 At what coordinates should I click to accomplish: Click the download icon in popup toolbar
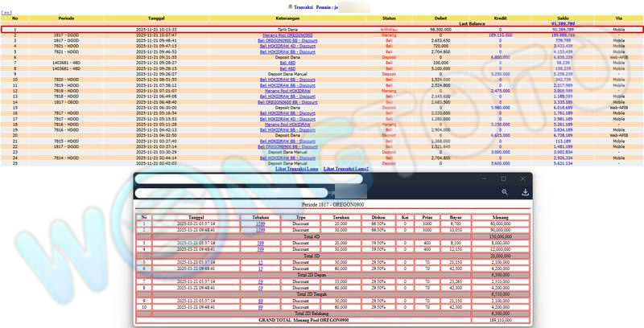[525, 193]
